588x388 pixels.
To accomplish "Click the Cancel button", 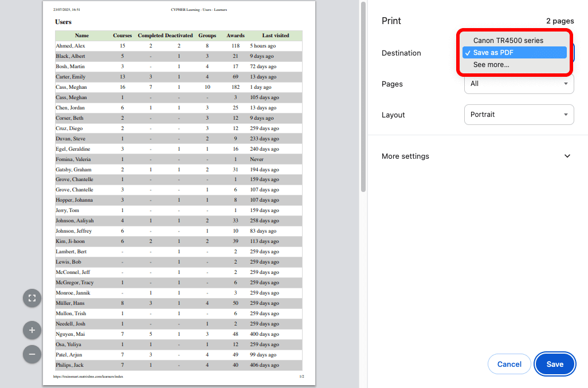I will [x=509, y=364].
